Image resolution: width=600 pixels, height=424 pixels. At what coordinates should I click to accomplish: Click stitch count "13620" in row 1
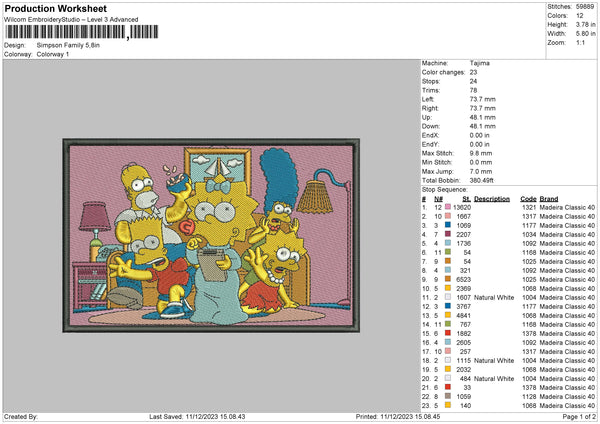[462, 207]
